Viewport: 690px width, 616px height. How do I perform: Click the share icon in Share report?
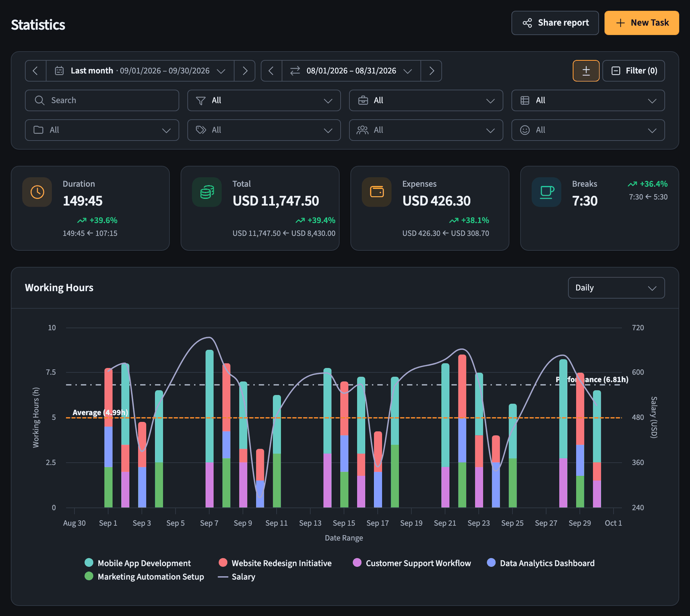(x=527, y=23)
